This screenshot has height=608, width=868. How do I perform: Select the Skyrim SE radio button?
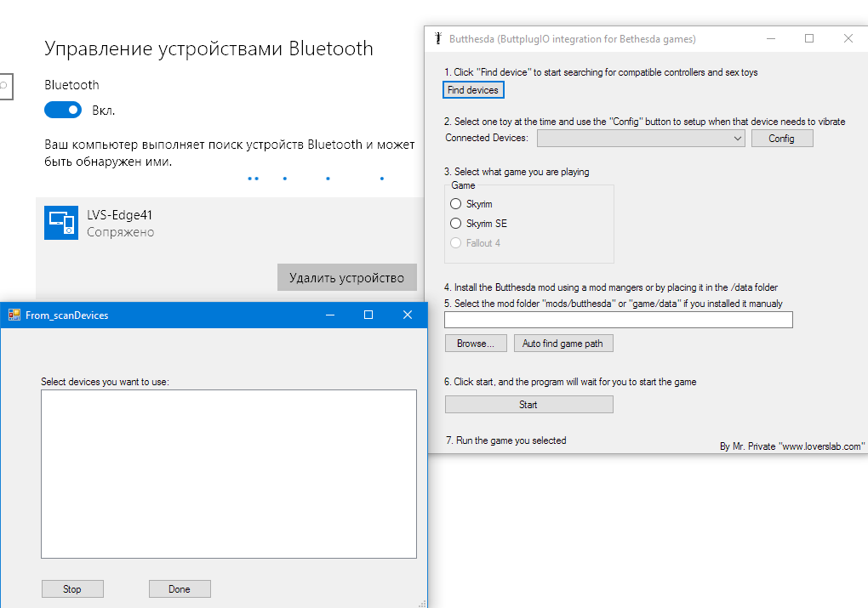pyautogui.click(x=455, y=224)
